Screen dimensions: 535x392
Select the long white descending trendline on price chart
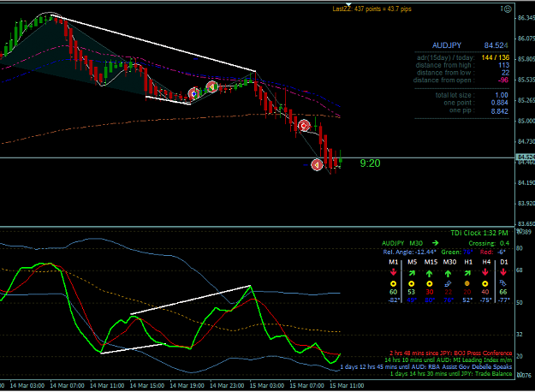click(153, 43)
